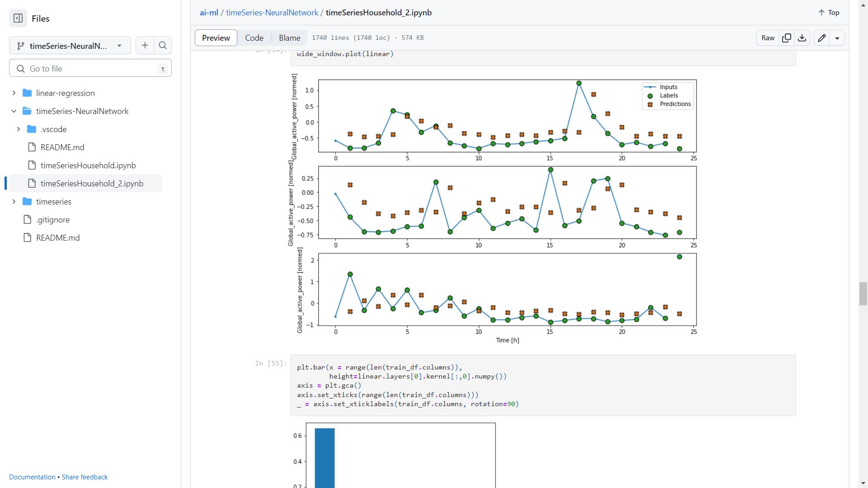Screen dimensions: 868x488
Task: Expand the linear-regression folder
Action: 14,93
